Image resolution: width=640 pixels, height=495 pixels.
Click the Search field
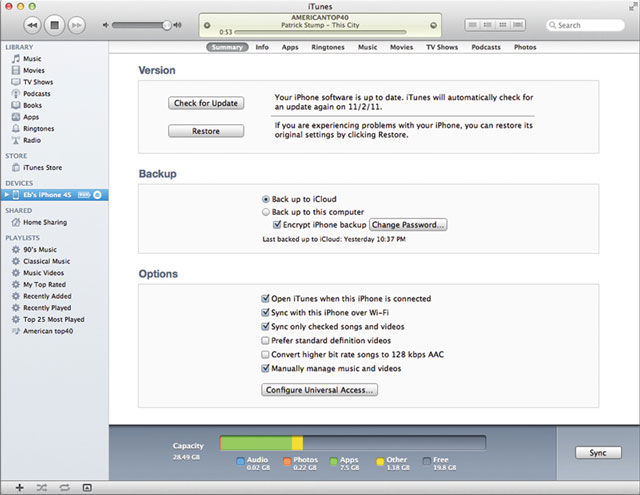click(x=585, y=25)
